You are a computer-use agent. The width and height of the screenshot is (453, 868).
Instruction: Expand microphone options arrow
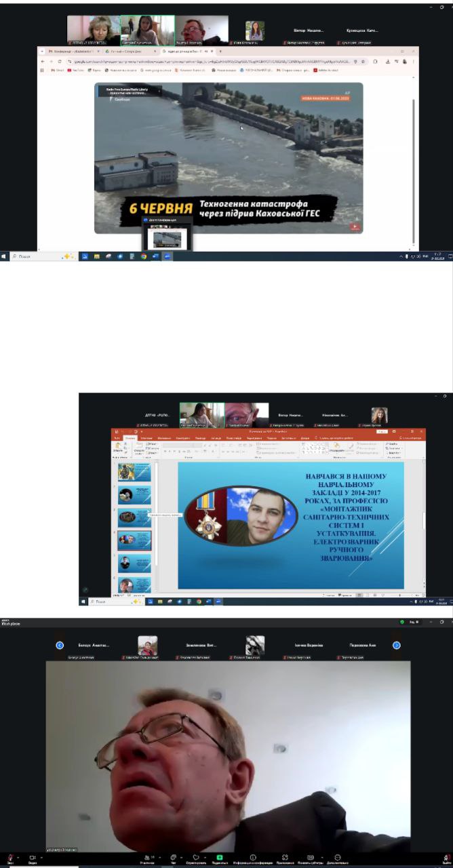point(18,857)
